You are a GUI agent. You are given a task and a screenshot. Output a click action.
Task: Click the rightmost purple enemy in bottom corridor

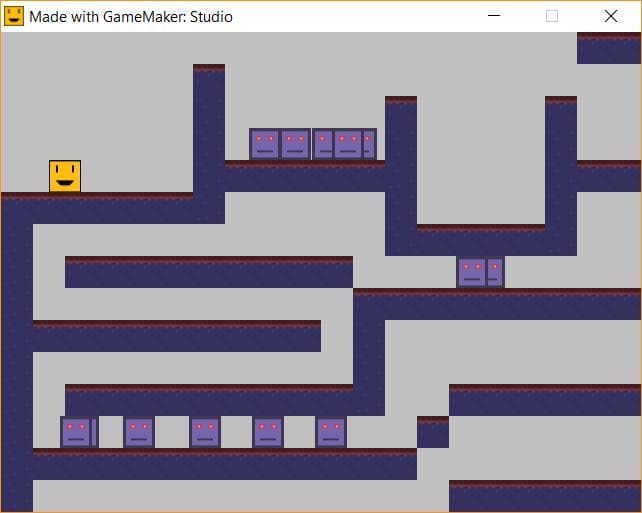point(331,432)
